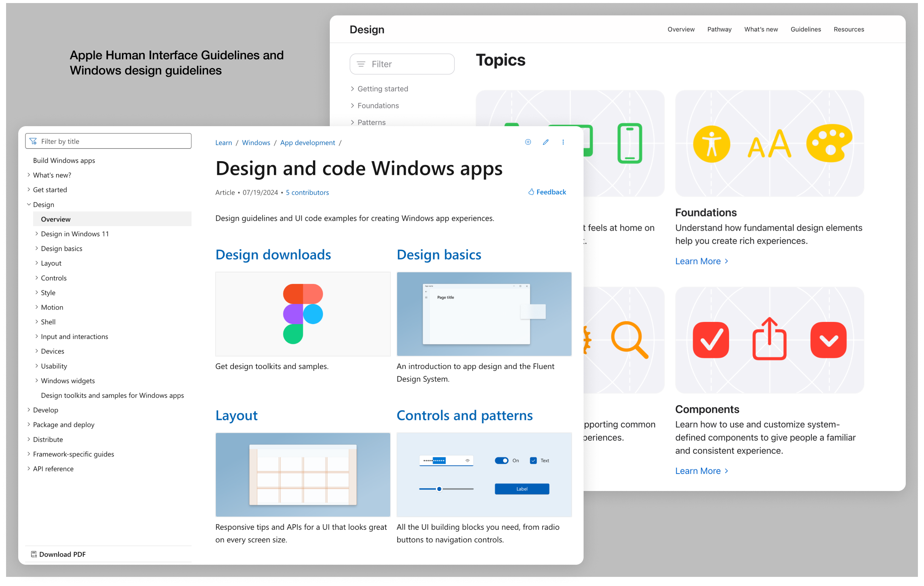
Task: Open Guidelines in Apple Design nav
Action: coord(805,29)
